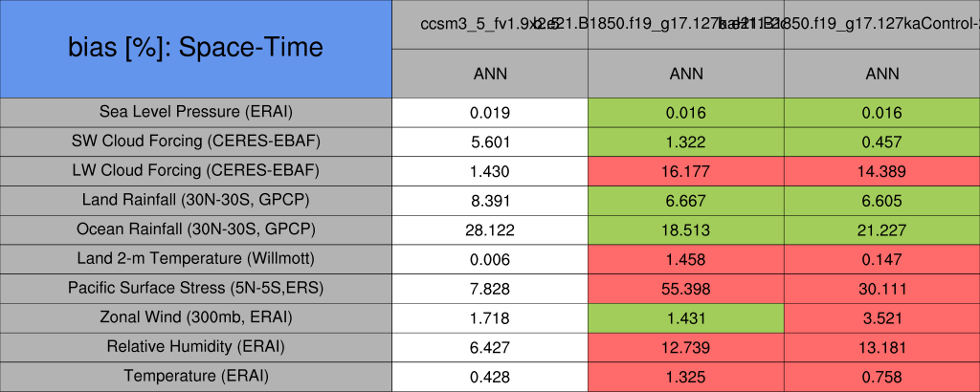Select Pacific Surface Stress (5N-5S,ERS) row
Screen dimensions: 980x392
click(x=196, y=288)
